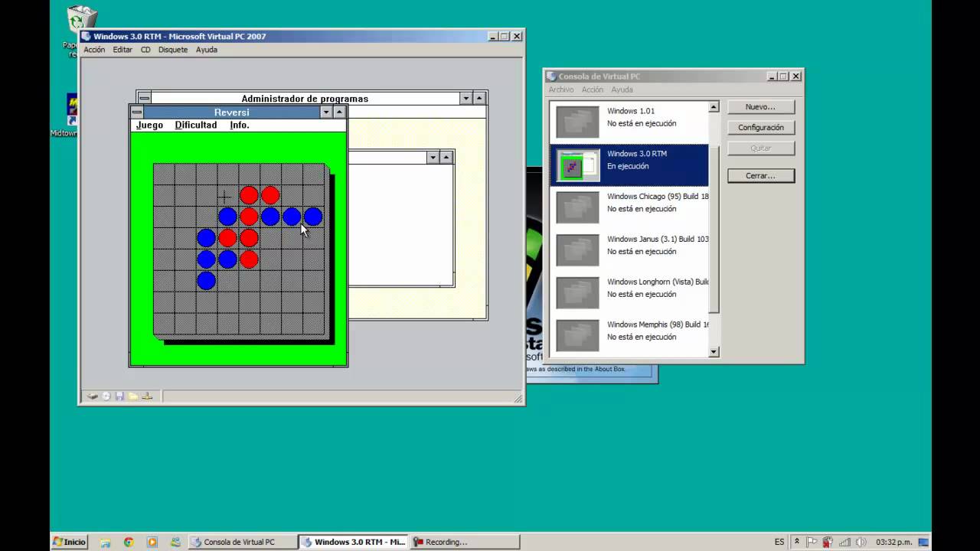
Task: Click the Quitar button
Action: [x=761, y=148]
